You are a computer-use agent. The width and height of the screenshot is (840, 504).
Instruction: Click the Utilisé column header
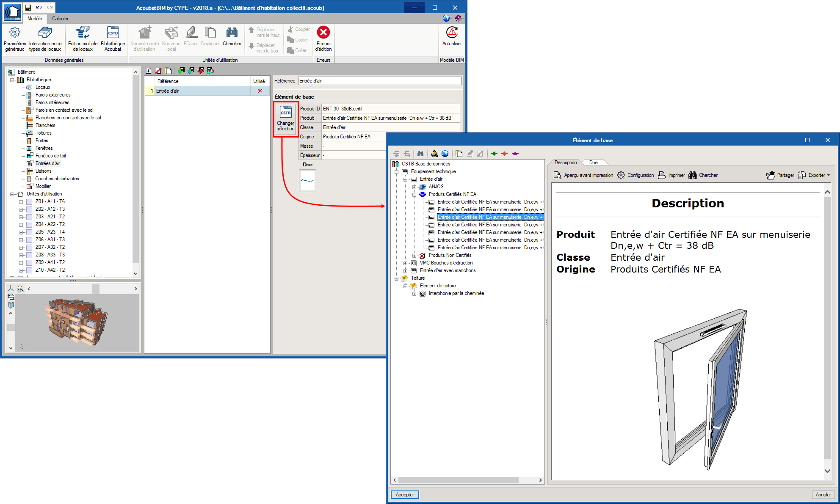point(259,81)
